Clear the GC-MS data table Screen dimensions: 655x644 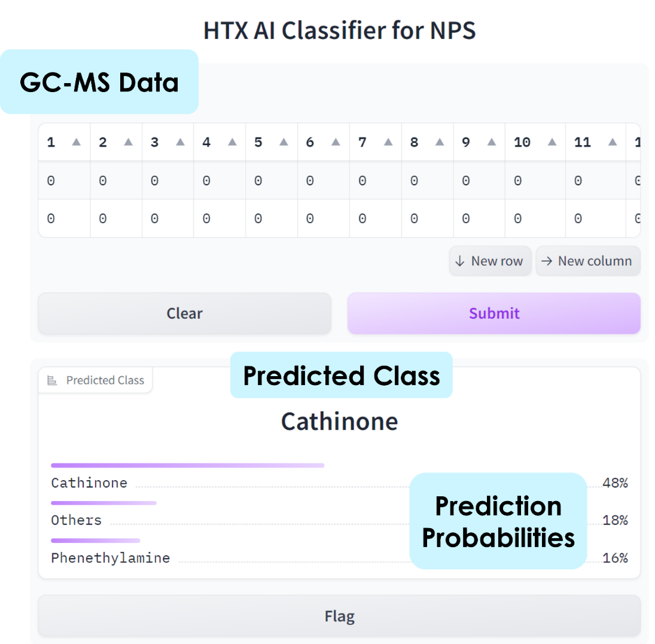(184, 313)
